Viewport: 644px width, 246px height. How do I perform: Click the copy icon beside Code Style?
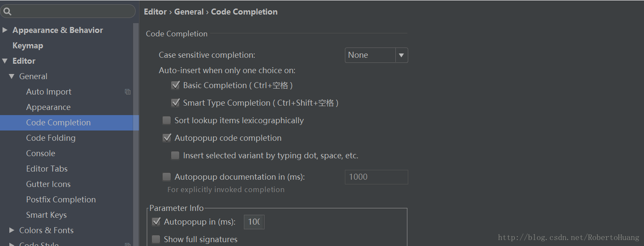[128, 245]
